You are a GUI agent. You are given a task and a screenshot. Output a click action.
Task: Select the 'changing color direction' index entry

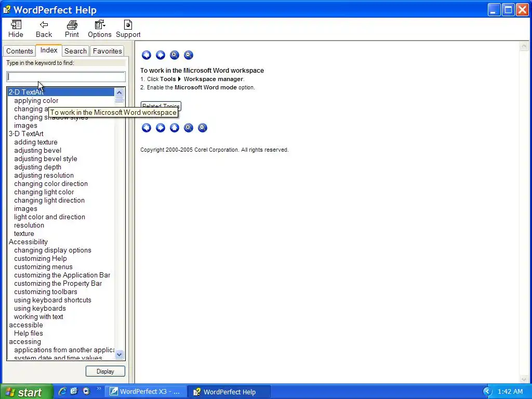(51, 183)
